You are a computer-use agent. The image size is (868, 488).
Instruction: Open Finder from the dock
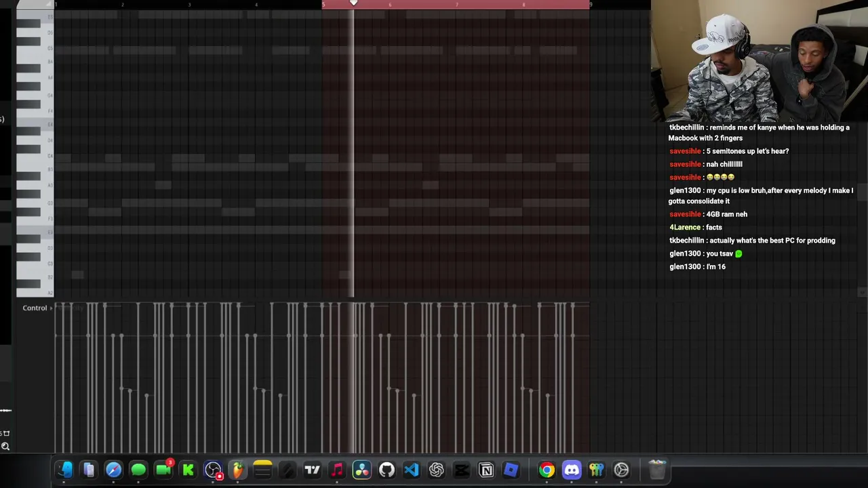point(64,470)
